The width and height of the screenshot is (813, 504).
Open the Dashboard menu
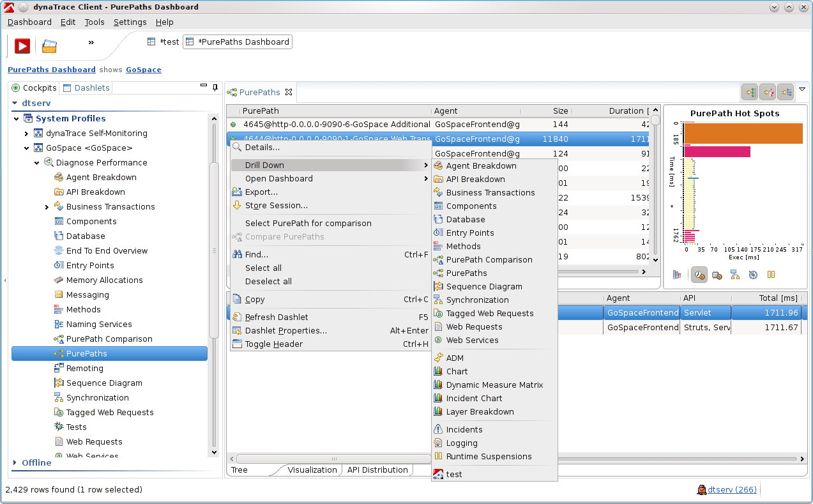[x=29, y=22]
